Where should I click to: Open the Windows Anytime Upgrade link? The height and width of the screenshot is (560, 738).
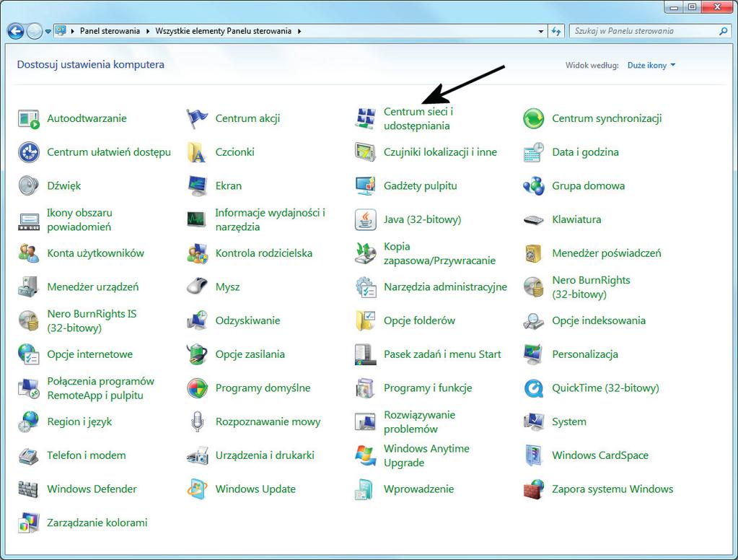426,455
